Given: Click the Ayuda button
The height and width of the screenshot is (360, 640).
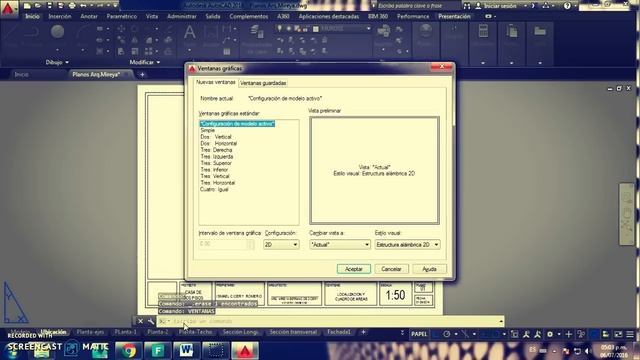Looking at the screenshot, I should point(429,269).
